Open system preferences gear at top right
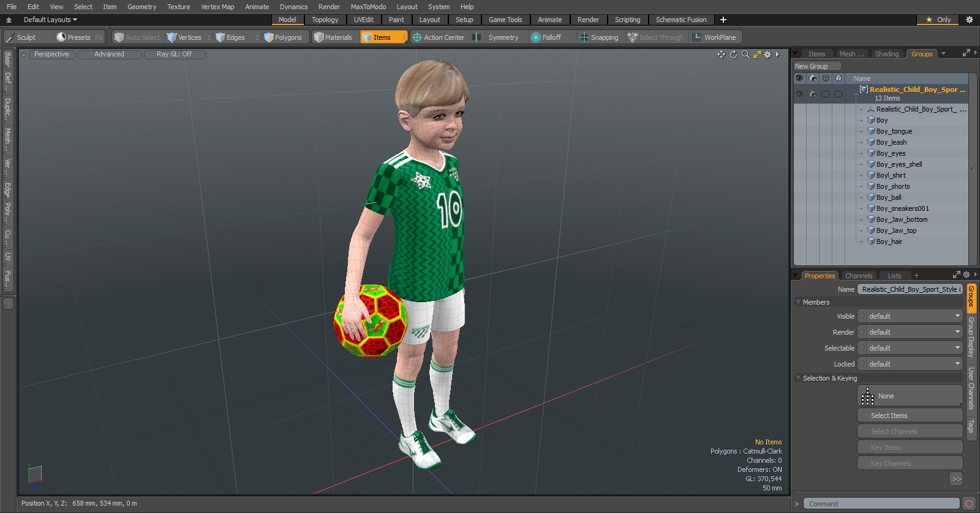Viewport: 980px width, 513px height. click(970, 20)
